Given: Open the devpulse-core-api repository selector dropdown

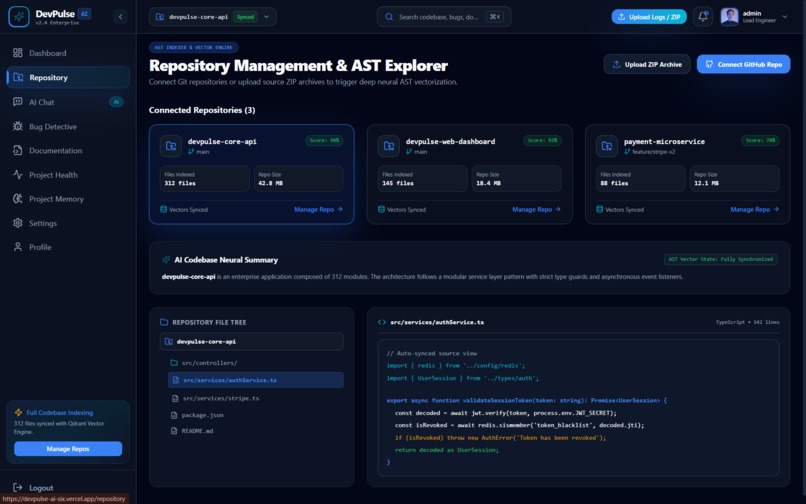Looking at the screenshot, I should 213,16.
